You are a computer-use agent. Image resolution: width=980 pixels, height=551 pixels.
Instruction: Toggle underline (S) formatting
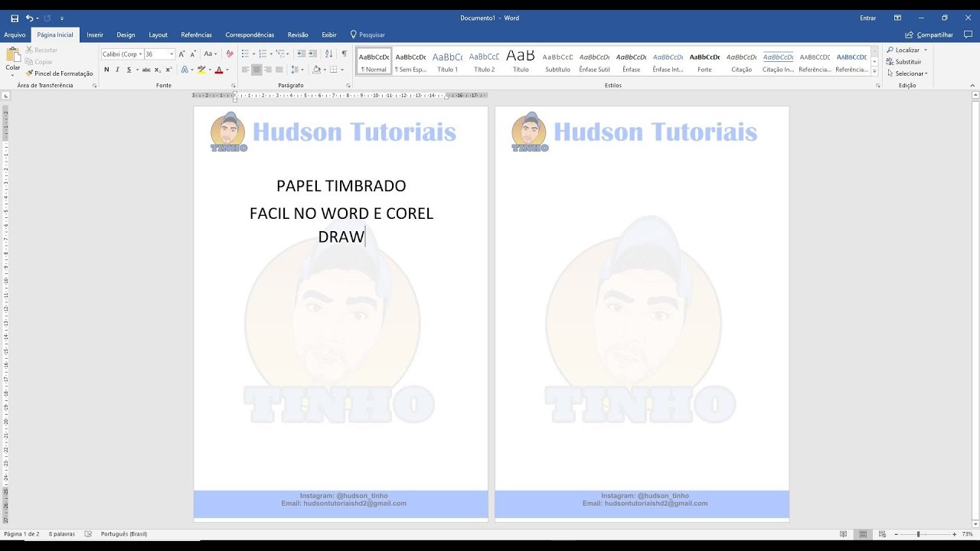click(128, 70)
